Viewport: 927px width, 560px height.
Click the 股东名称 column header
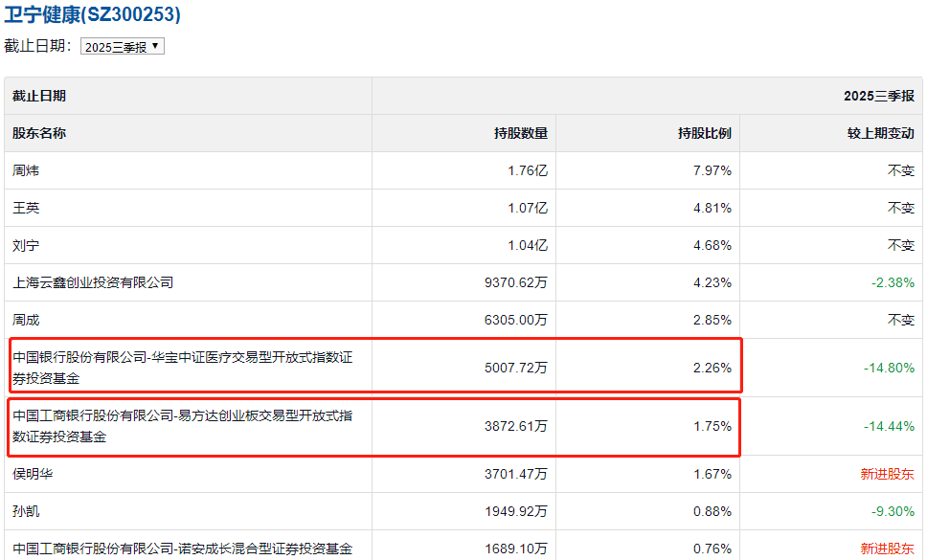(x=39, y=133)
